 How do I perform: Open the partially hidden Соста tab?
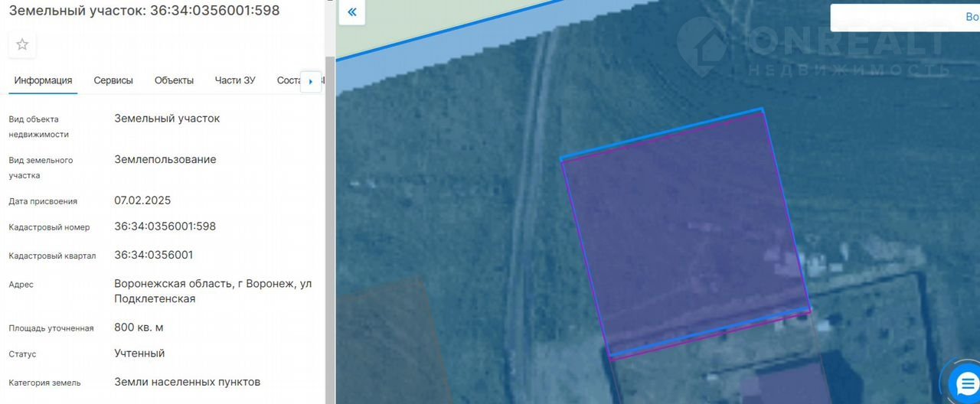click(288, 80)
